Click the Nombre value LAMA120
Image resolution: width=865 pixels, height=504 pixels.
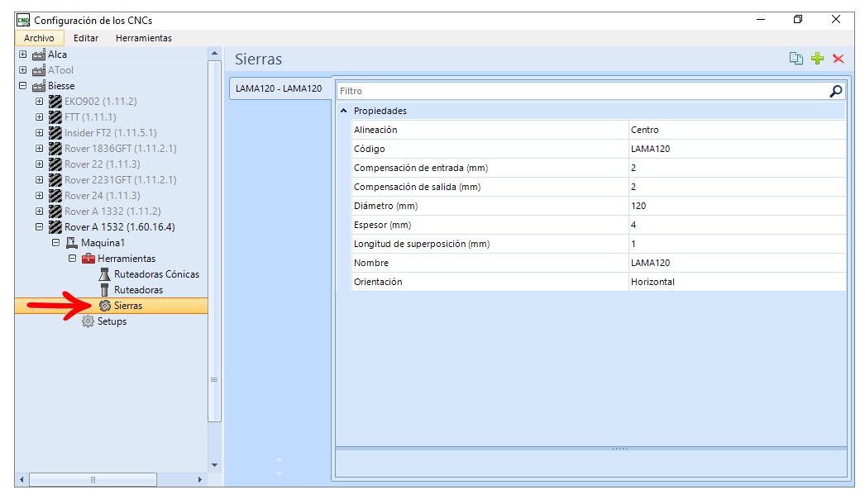tap(737, 263)
